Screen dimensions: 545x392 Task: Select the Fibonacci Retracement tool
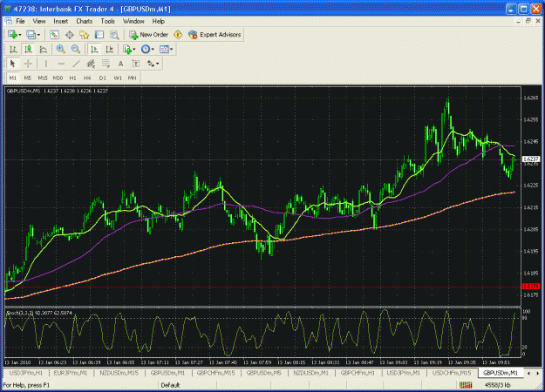pos(106,64)
